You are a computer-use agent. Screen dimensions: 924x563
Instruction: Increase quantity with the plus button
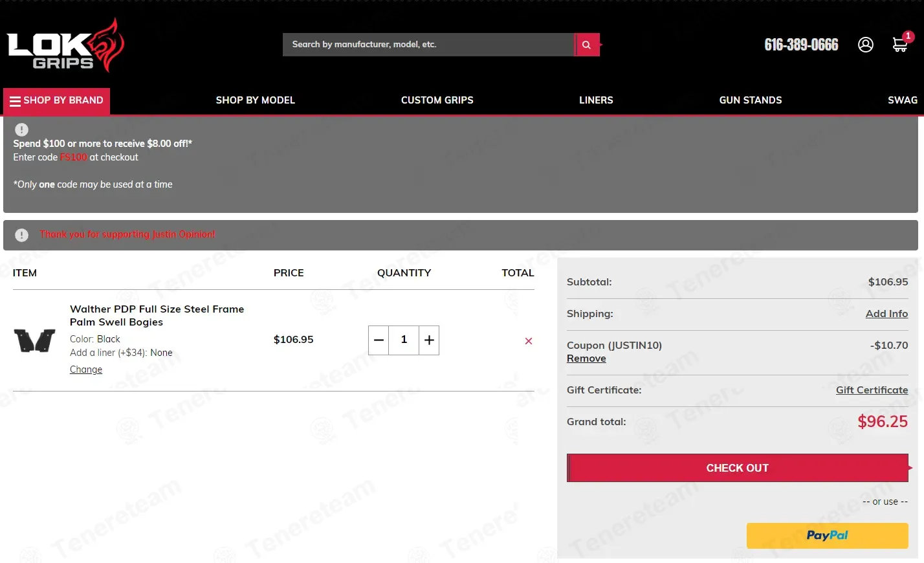pos(429,340)
